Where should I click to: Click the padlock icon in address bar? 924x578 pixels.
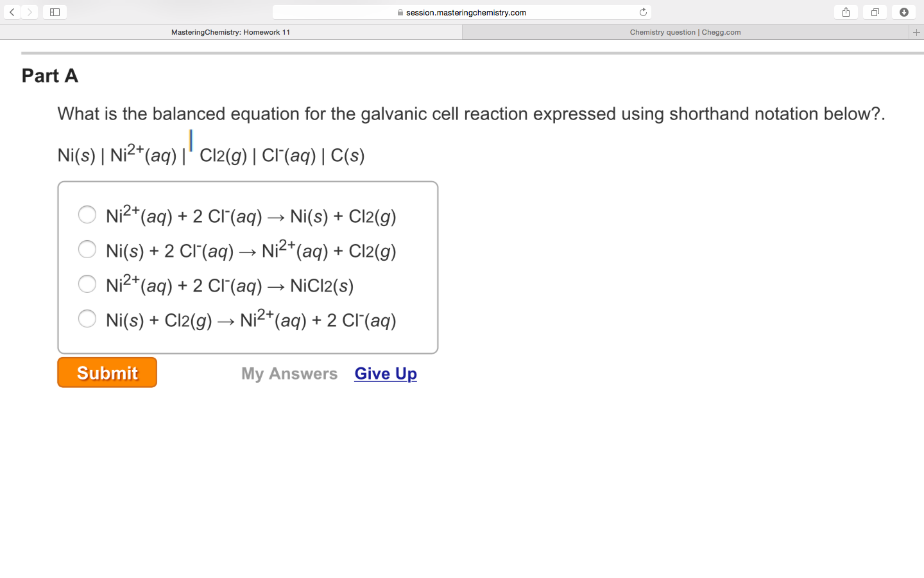(401, 12)
